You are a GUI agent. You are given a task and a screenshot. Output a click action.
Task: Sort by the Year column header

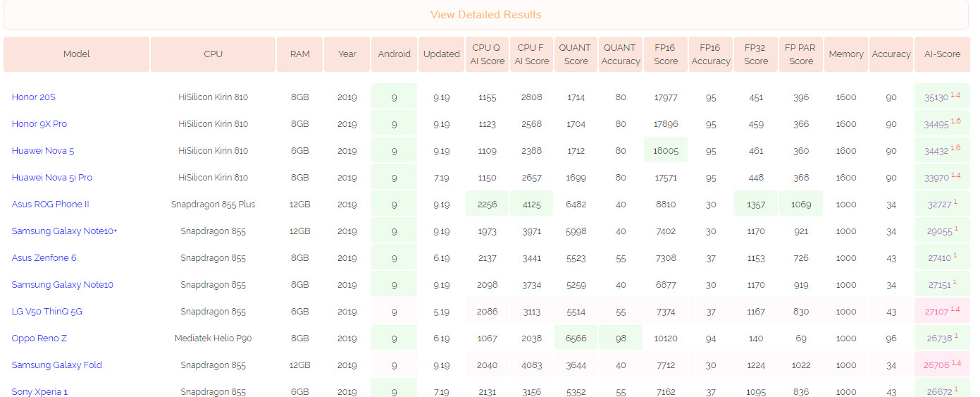(x=347, y=54)
